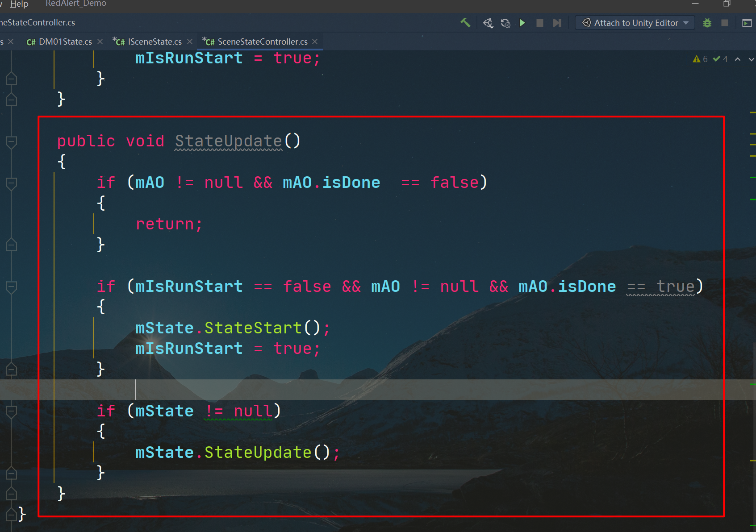
Task: Close the ISceneState.cs tab
Action: pos(190,42)
